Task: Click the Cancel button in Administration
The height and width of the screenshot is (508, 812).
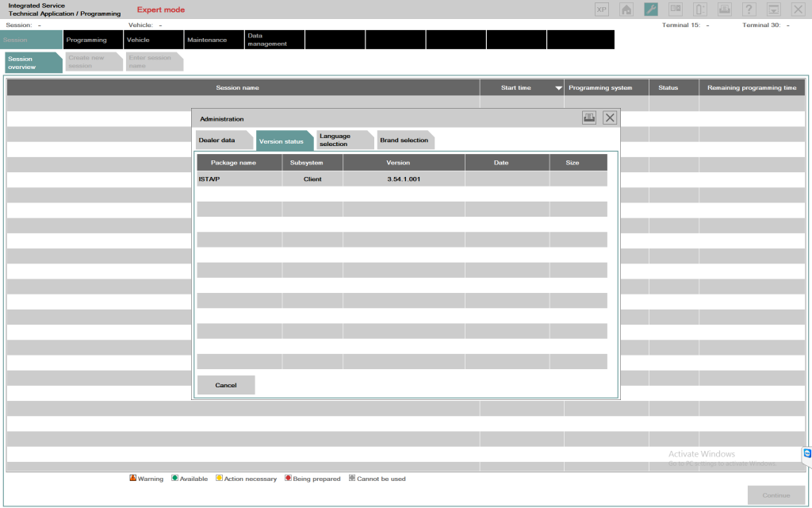Action: [226, 385]
